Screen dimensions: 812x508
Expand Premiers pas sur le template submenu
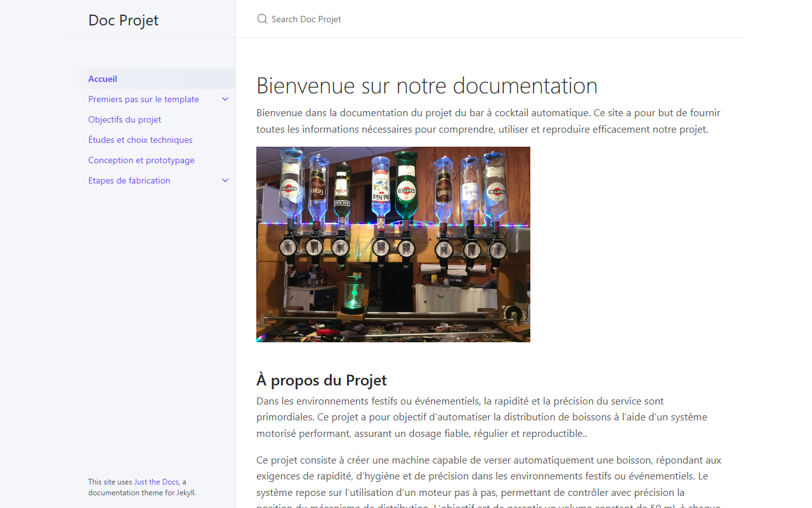click(x=225, y=99)
